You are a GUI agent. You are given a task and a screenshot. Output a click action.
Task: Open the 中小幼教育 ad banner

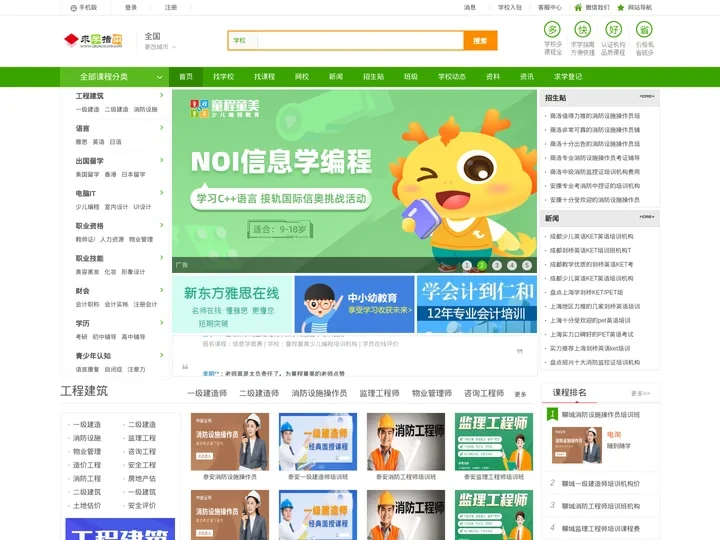click(354, 304)
